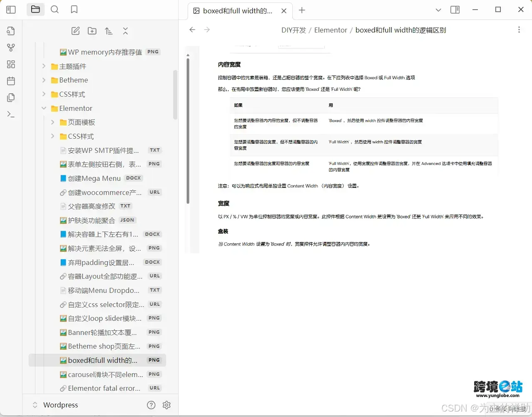Click DIY开发 breadcrumb
Screen dimensions: 532x417
click(294, 30)
